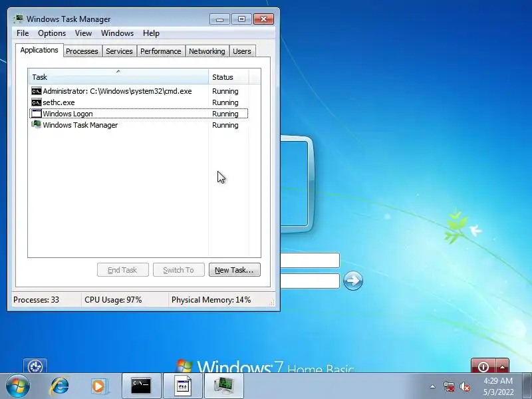Switch to the Users tab
Image resolution: width=532 pixels, height=399 pixels.
point(242,51)
